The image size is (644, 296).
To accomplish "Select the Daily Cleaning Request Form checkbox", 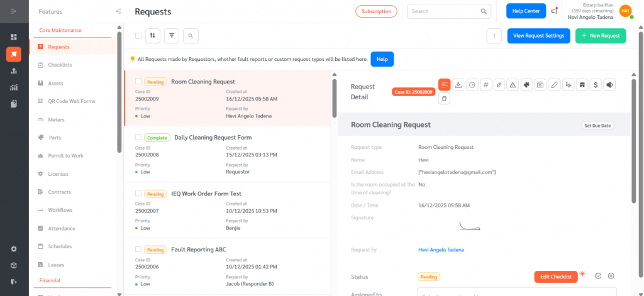I will 138,137.
